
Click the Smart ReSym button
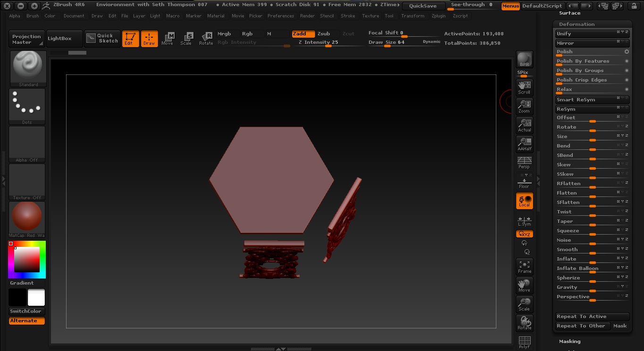592,100
